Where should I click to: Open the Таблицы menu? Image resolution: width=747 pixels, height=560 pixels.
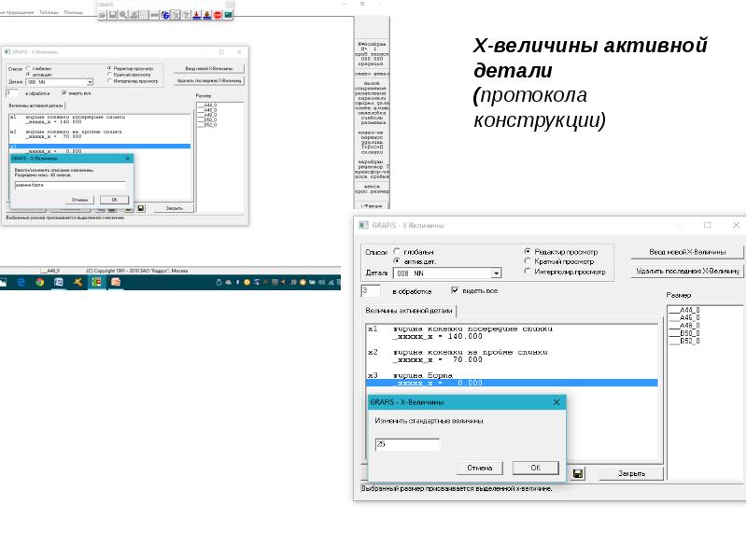click(49, 12)
